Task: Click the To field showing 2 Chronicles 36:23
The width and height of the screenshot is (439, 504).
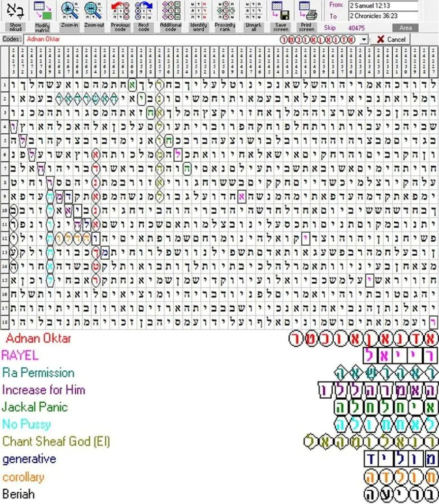Action: 383,16
